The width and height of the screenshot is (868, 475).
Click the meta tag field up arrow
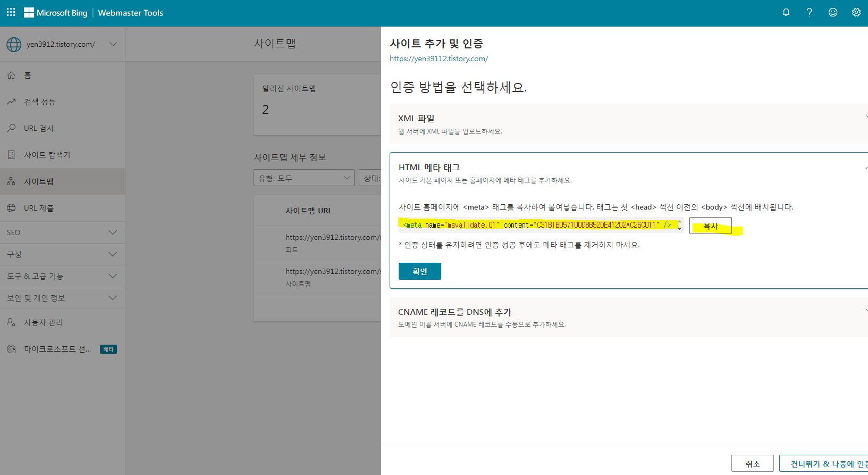[680, 221]
